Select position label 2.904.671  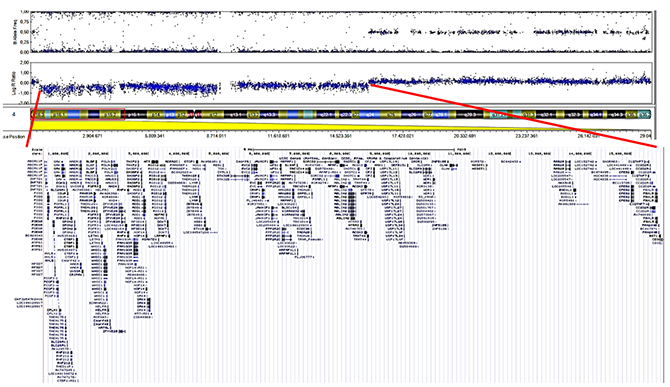[x=92, y=136]
